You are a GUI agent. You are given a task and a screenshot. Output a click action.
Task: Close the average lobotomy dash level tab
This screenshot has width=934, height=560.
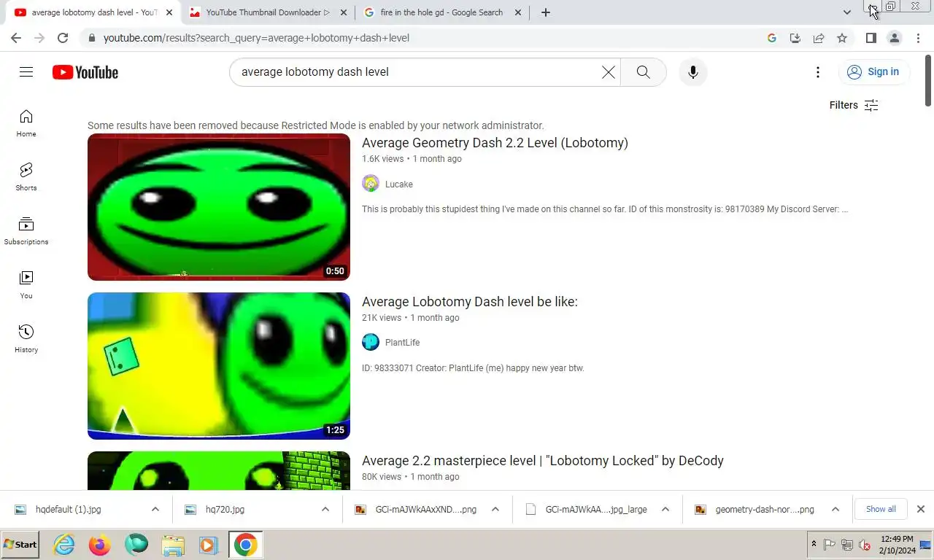[x=169, y=12]
